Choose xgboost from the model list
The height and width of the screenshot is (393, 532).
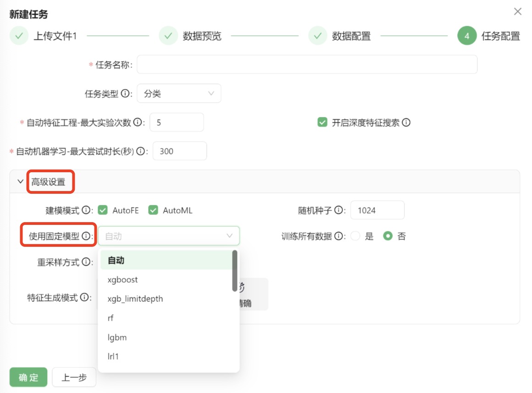(122, 279)
